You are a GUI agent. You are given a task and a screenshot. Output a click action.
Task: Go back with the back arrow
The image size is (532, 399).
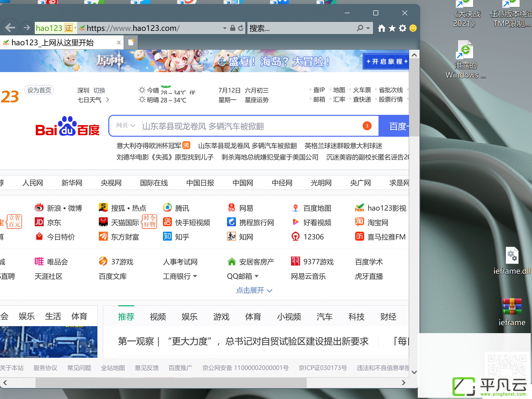coord(10,28)
